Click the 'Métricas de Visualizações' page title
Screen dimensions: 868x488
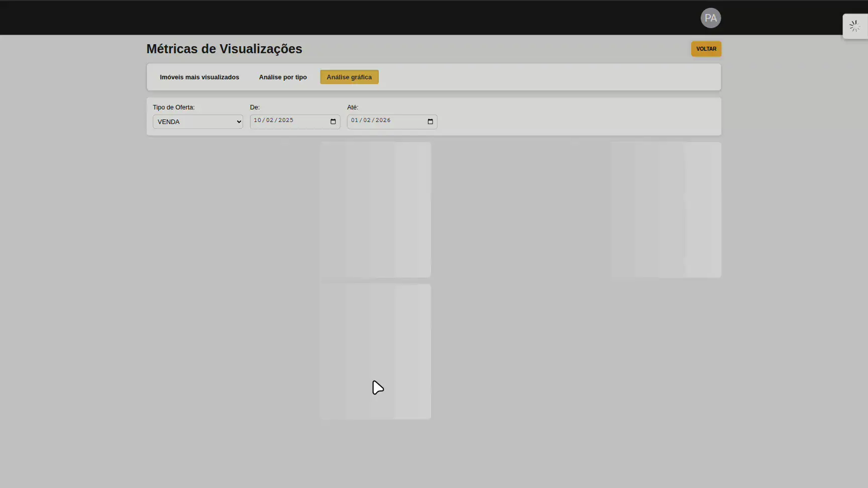[x=224, y=49]
